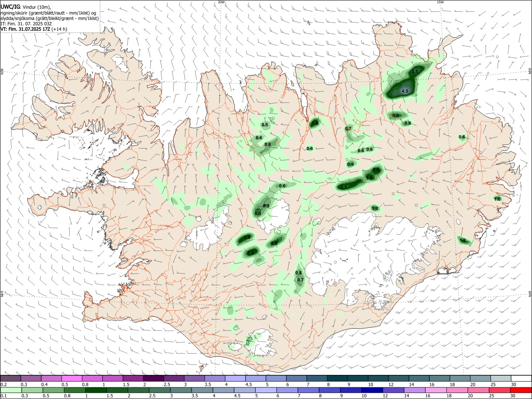The width and height of the screenshot is (532, 399).
Task: Click the 1.3 precipitation value label
Action: coord(369,178)
